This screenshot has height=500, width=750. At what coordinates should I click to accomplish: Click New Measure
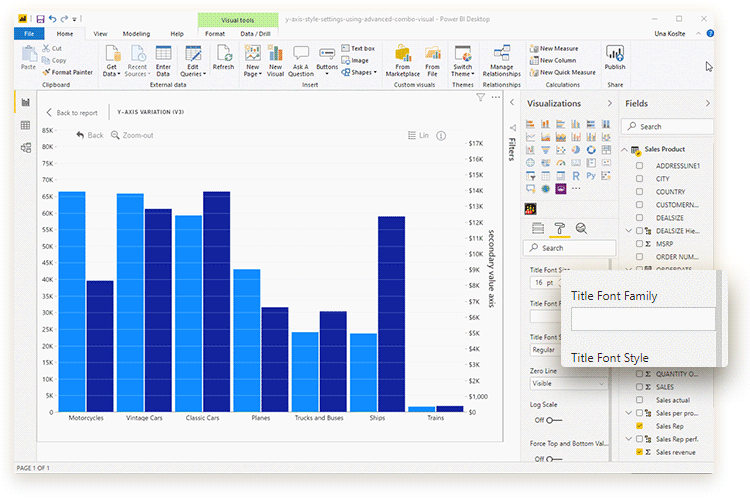554,48
